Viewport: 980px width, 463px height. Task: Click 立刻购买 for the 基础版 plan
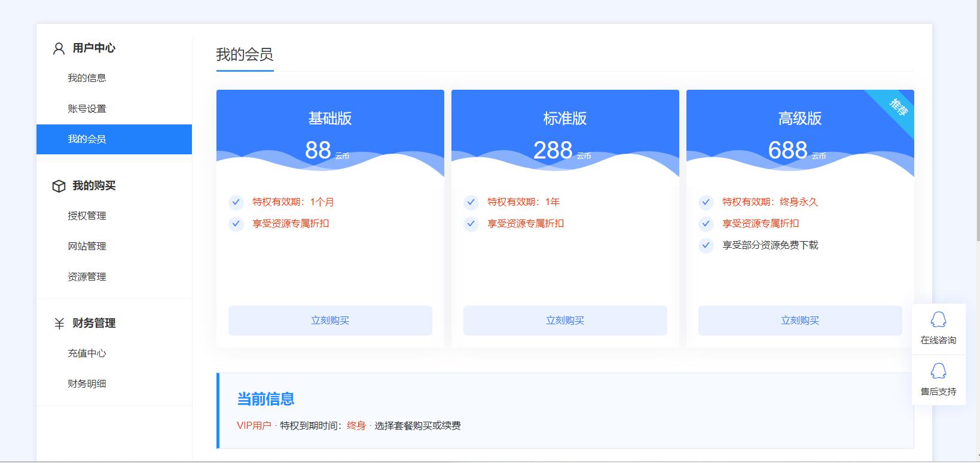(330, 321)
